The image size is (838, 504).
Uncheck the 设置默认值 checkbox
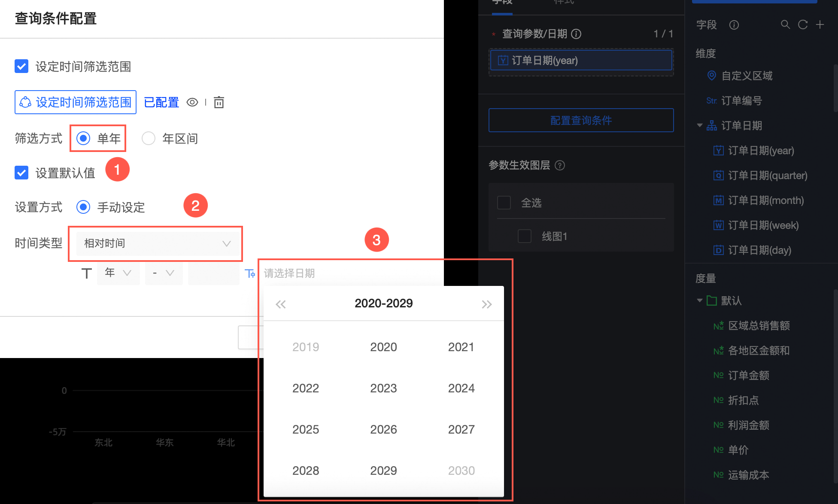21,173
